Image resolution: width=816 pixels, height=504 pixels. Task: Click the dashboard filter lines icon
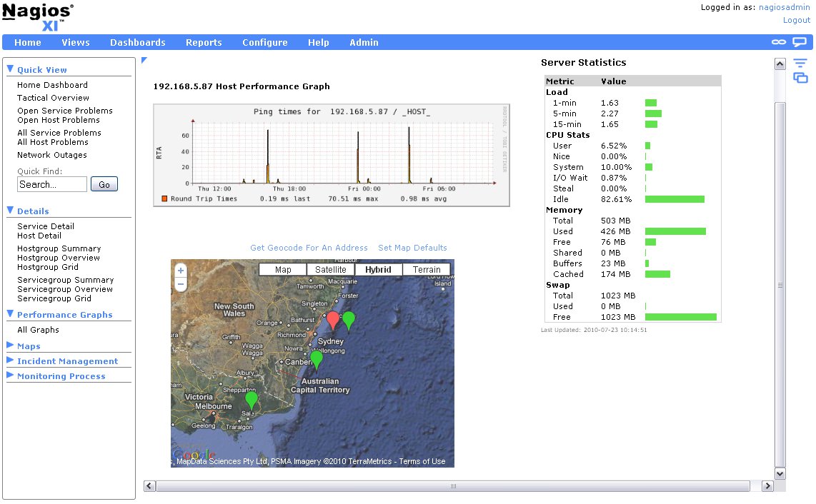point(800,64)
